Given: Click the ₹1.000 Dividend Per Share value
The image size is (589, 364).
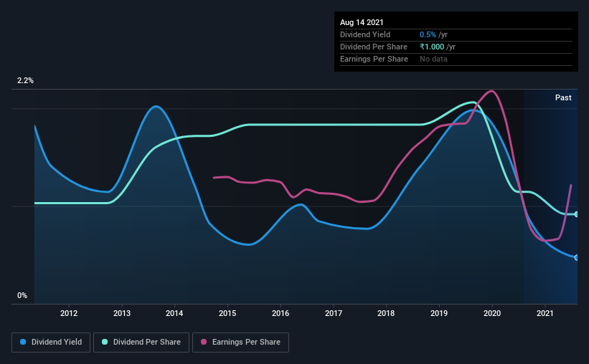Looking at the screenshot, I should (432, 47).
